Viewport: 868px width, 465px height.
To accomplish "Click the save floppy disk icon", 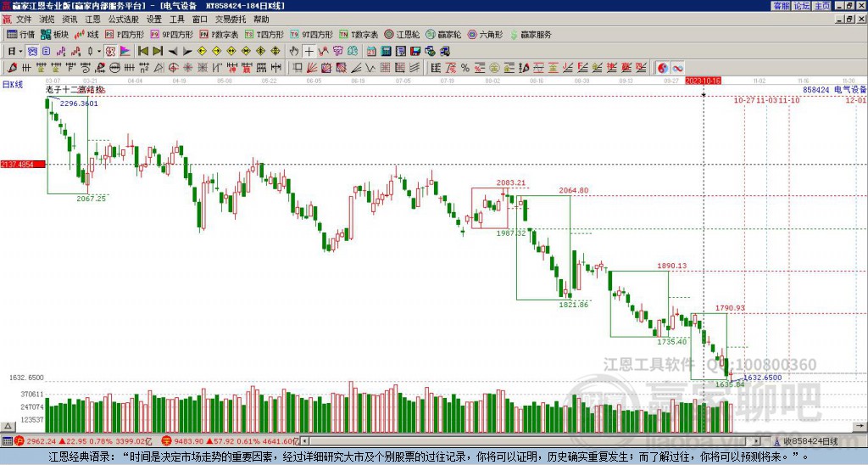I will pyautogui.click(x=415, y=52).
